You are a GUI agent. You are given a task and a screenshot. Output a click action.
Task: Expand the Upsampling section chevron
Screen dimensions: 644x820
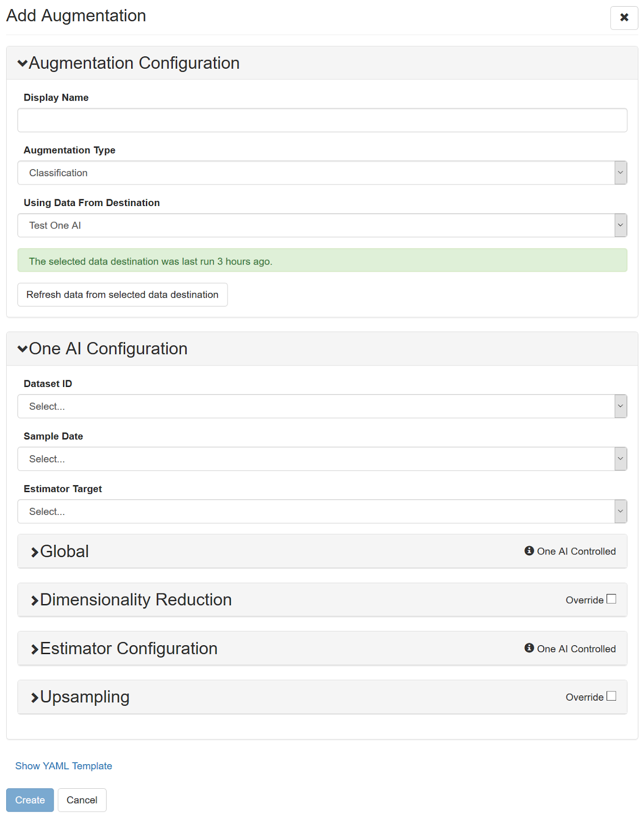35,698
